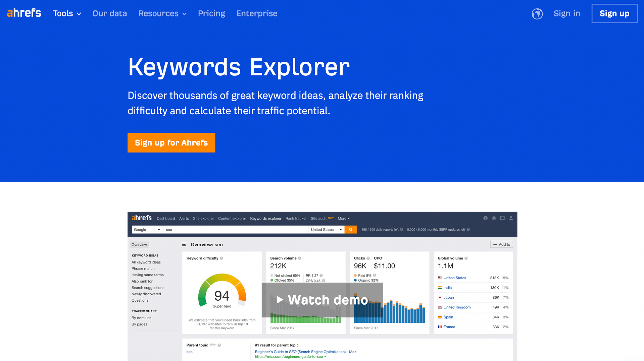The width and height of the screenshot is (644, 361).
Task: Click the seo keyword input field
Action: point(236,230)
